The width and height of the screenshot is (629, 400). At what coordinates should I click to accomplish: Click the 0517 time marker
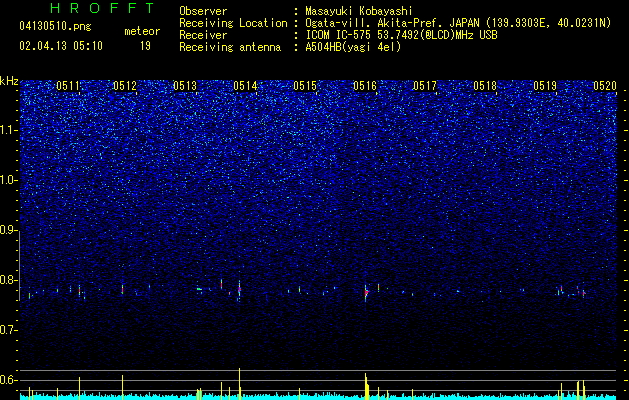(425, 86)
